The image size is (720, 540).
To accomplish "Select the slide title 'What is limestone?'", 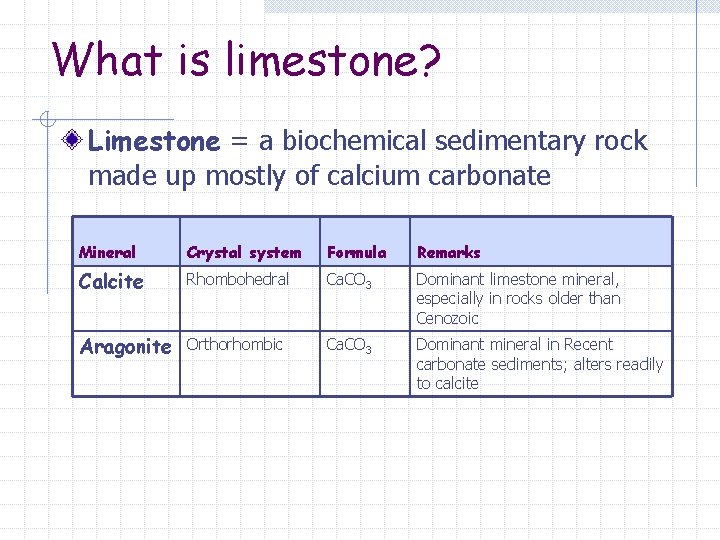I will pos(247,59).
